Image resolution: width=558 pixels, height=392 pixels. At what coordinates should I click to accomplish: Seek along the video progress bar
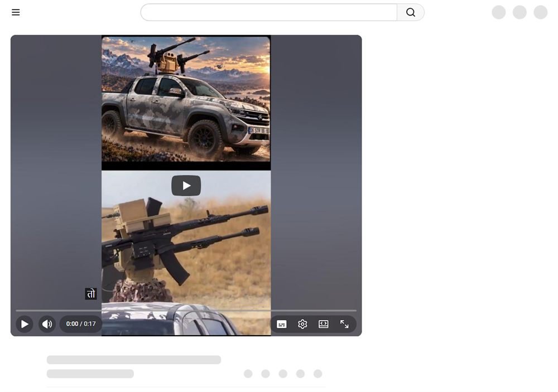[186, 311]
